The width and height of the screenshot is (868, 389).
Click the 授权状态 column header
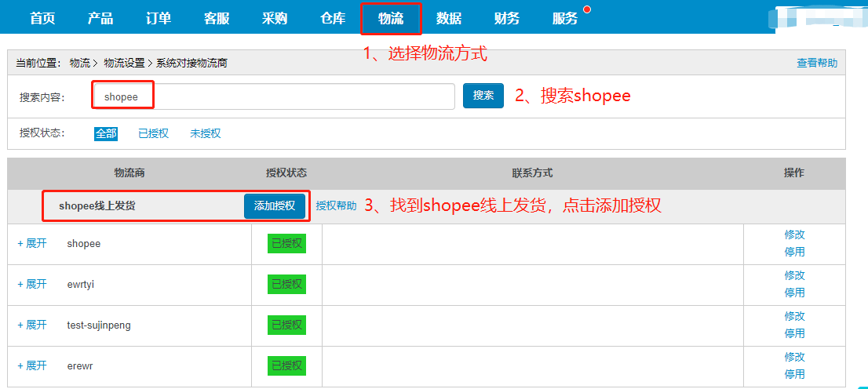coord(286,173)
